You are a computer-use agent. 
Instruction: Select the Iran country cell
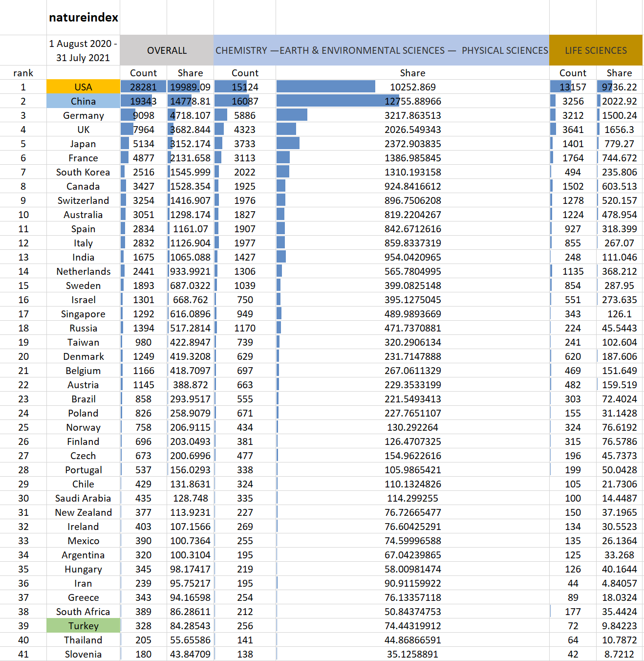tap(84, 583)
